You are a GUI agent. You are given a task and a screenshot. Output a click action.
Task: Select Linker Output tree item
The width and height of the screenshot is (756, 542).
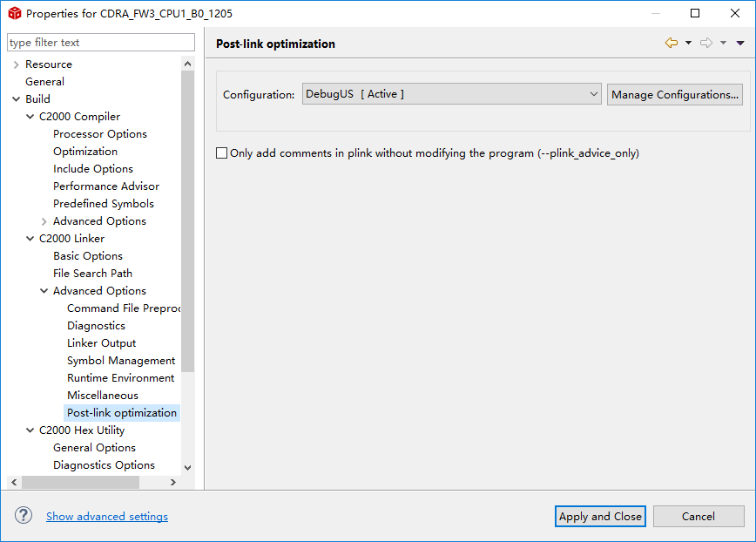(101, 342)
